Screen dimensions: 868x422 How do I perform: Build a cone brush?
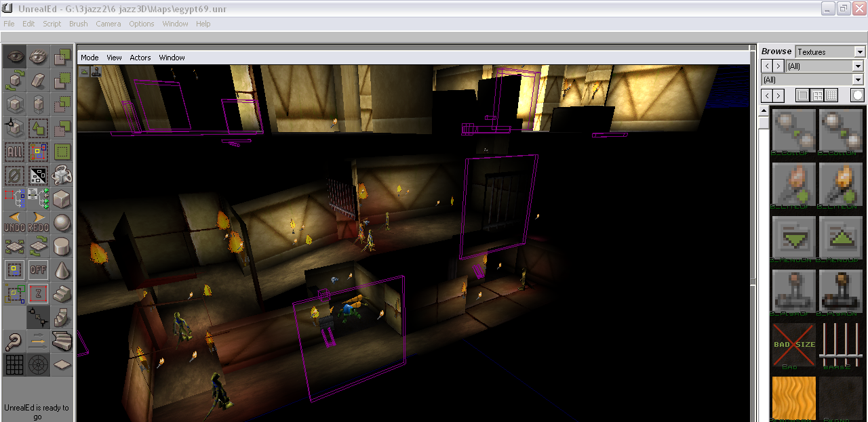62,270
